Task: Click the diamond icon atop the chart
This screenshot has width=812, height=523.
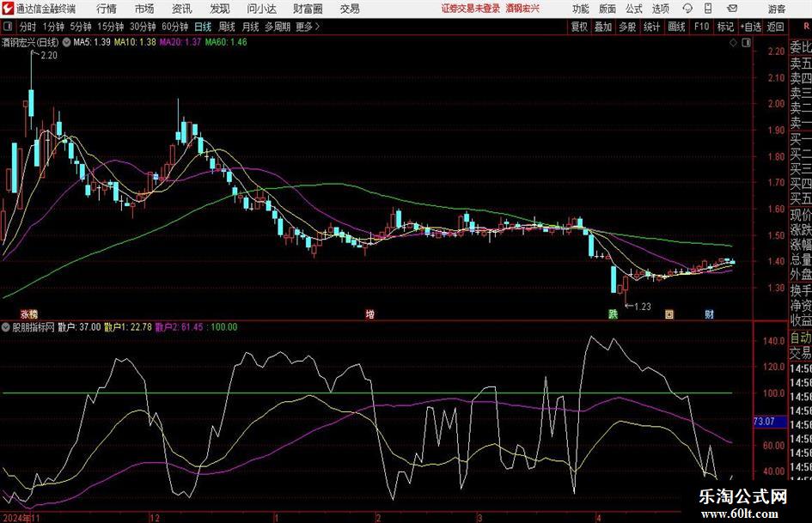Action: pyautogui.click(x=733, y=43)
